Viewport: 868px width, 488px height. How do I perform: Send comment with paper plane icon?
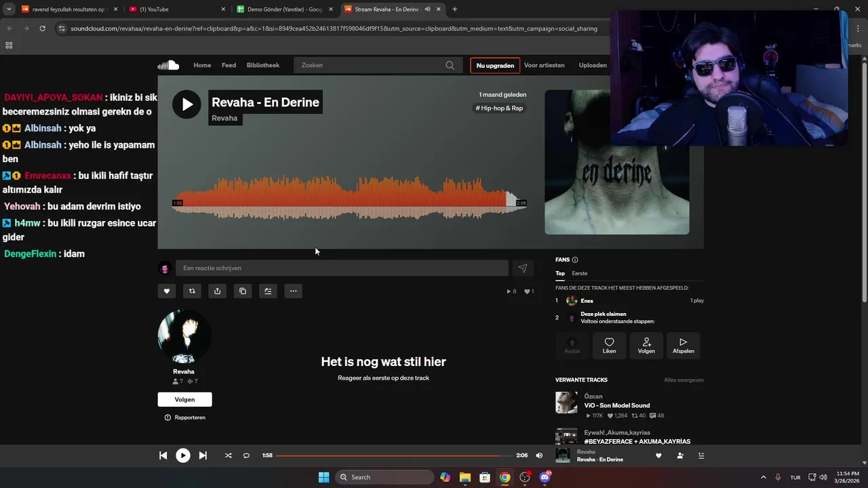click(523, 268)
